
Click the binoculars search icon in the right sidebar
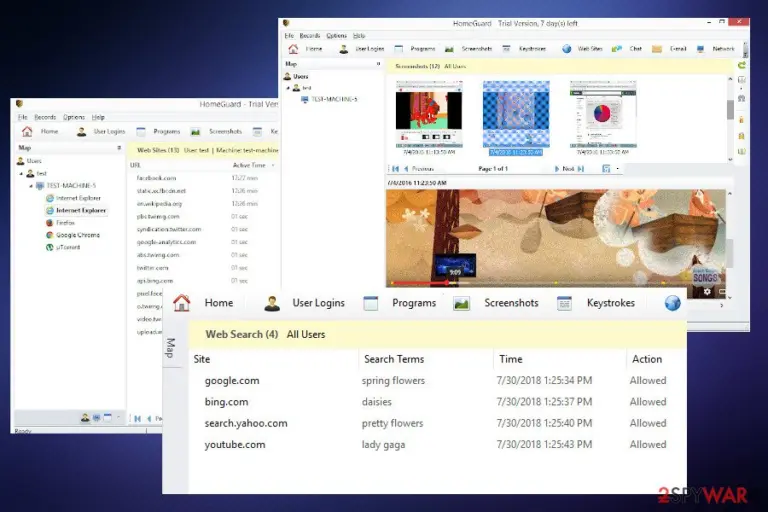pyautogui.click(x=742, y=99)
